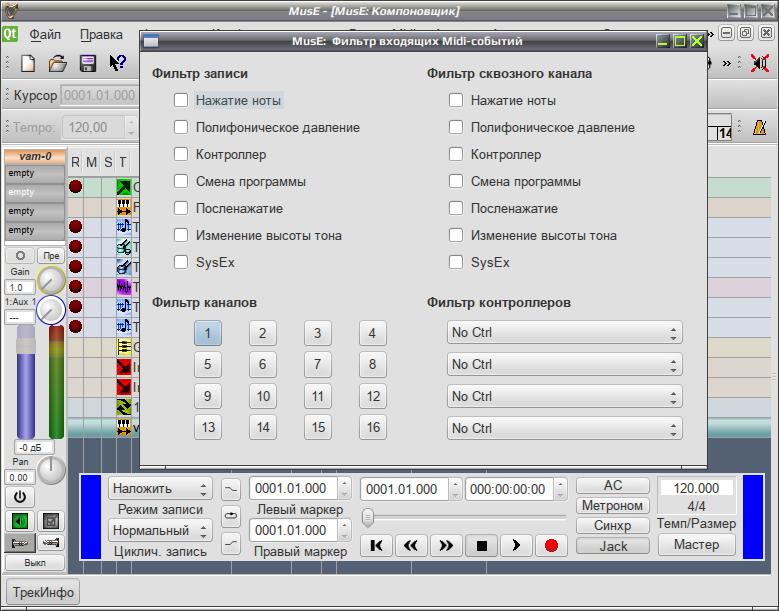Open the bottom 'No Ctrl' controller filter dropdown
Image resolution: width=779 pixels, height=611 pixels.
coord(564,428)
